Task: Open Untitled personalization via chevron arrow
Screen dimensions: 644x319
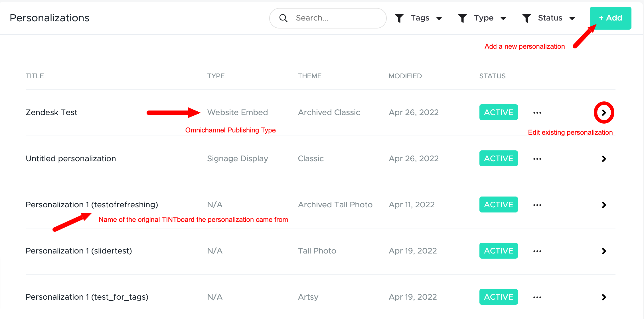Action: pos(604,159)
